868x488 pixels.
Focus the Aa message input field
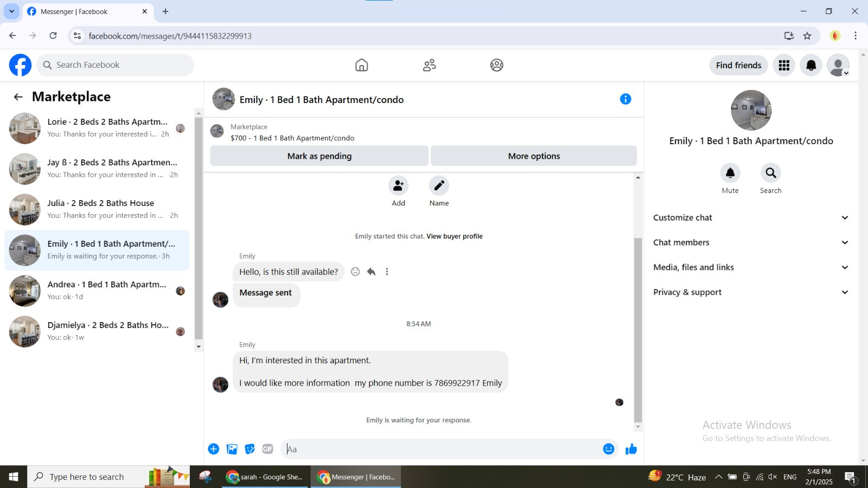442,449
